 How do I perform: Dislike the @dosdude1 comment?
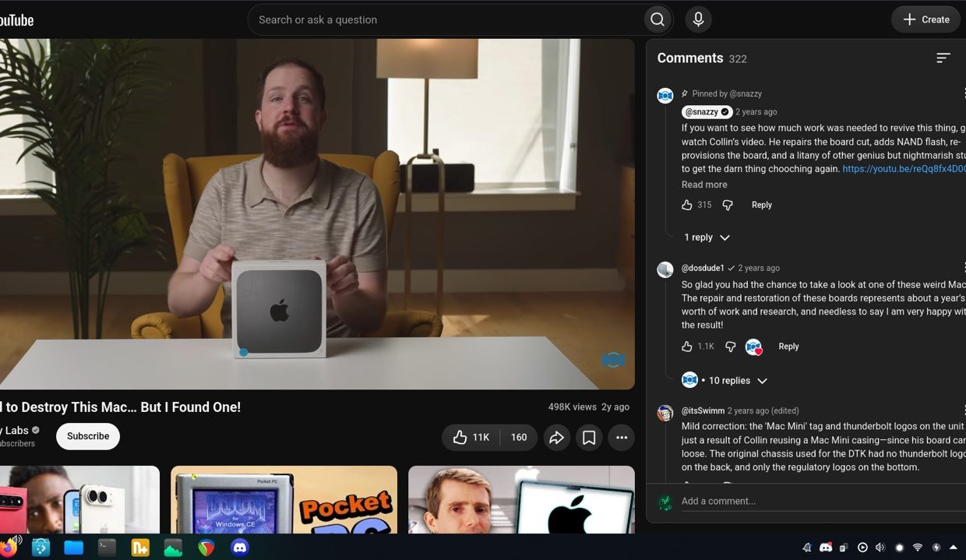tap(731, 347)
